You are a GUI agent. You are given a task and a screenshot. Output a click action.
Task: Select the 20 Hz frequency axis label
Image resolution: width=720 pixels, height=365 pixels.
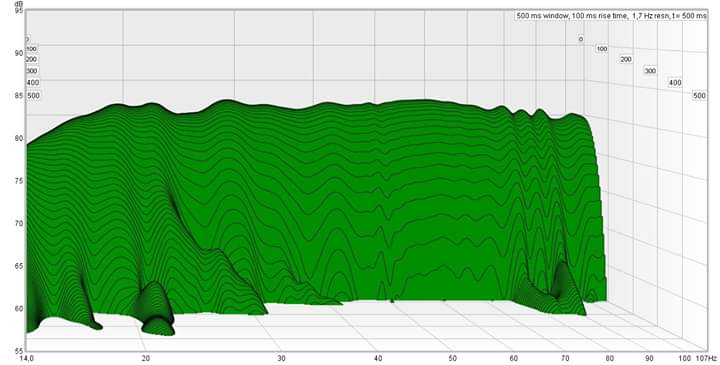pos(146,358)
